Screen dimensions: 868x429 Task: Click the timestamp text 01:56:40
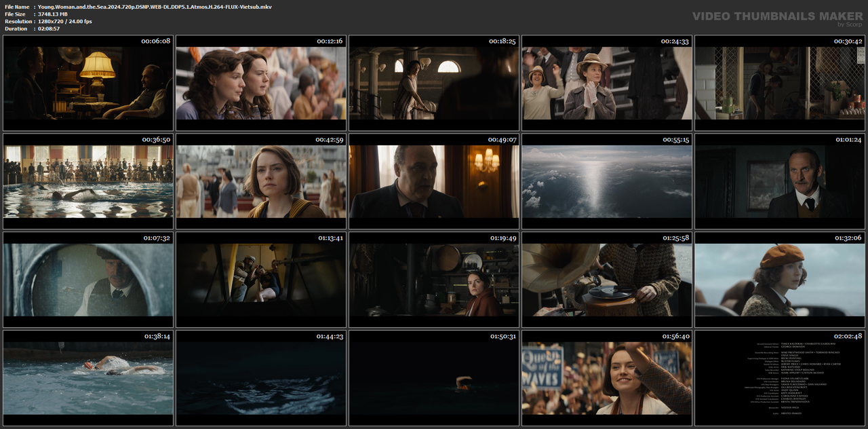coord(675,337)
